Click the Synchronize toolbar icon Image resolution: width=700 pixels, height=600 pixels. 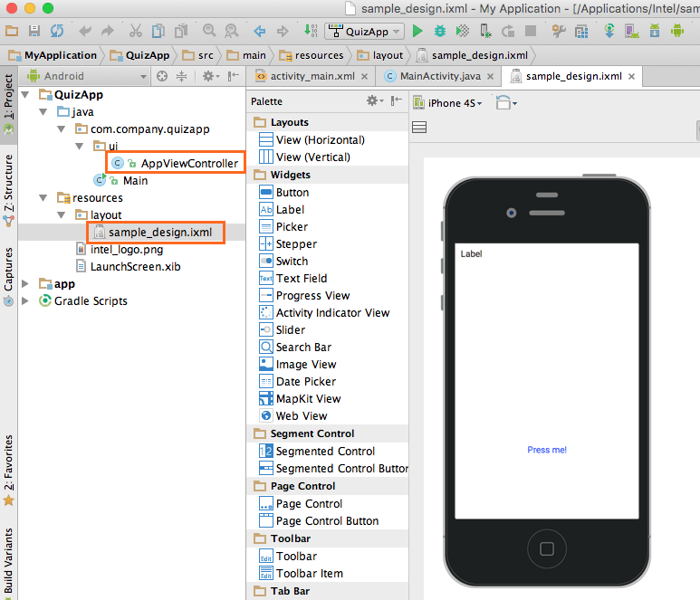point(57,31)
